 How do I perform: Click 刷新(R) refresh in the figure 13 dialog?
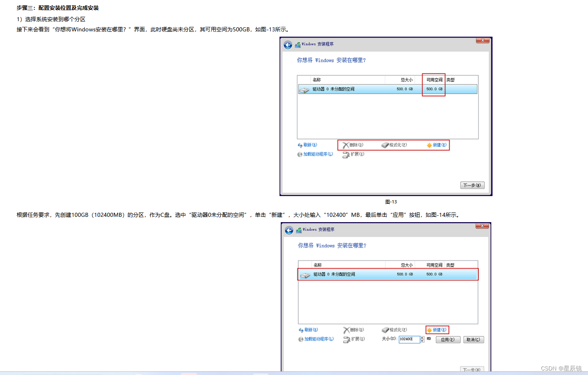point(307,145)
